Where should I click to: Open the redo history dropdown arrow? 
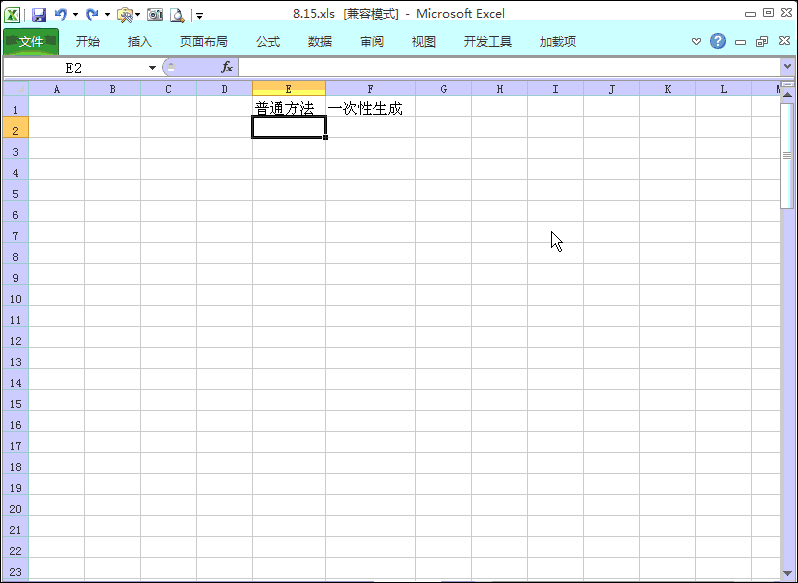coord(107,15)
